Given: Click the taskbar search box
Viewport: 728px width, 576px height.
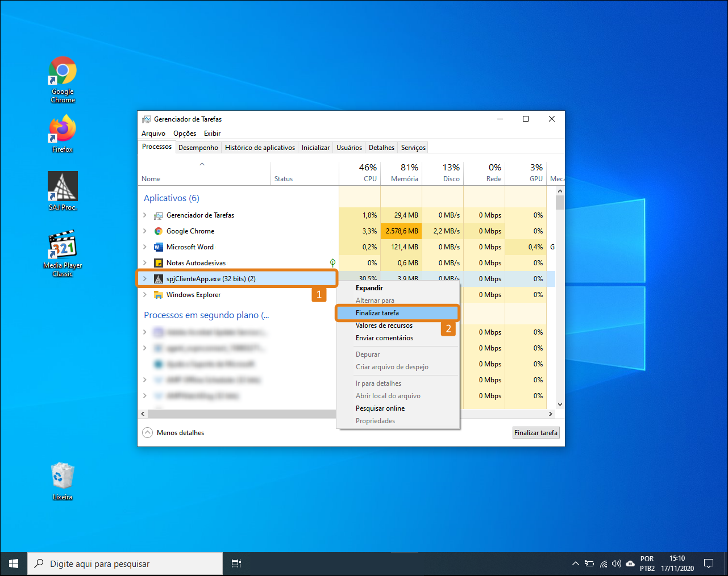Looking at the screenshot, I should coord(125,564).
